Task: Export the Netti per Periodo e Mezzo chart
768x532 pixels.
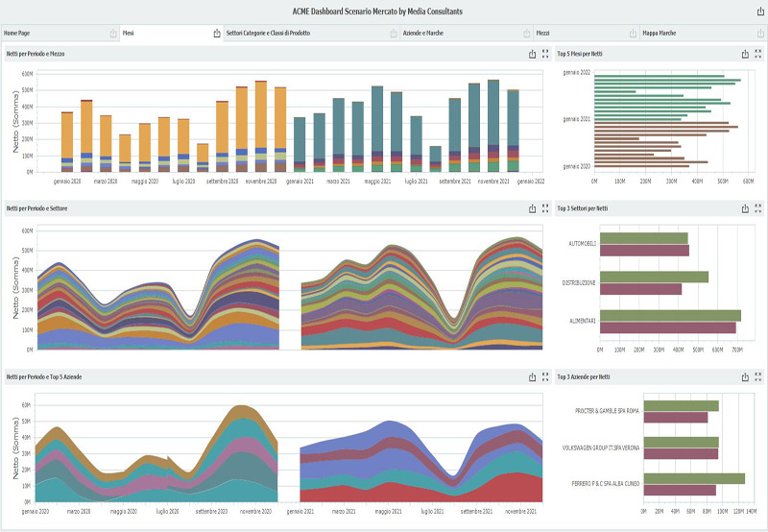Action: click(533, 55)
